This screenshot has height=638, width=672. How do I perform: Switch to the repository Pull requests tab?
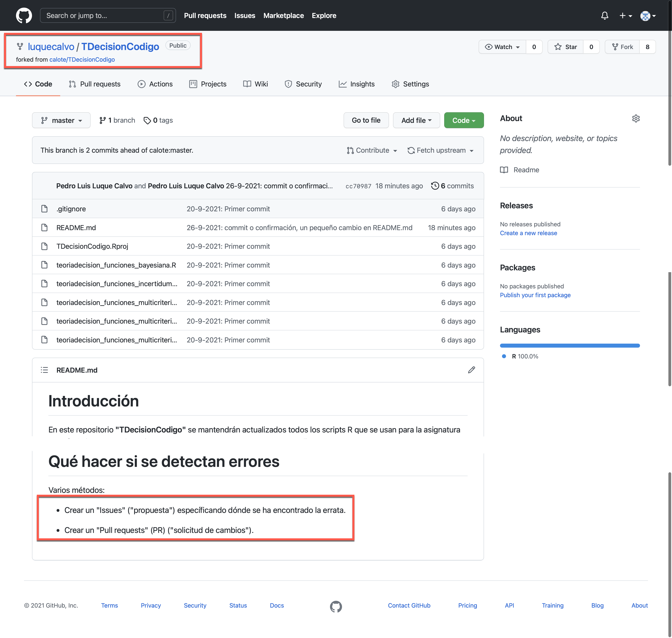(x=94, y=84)
